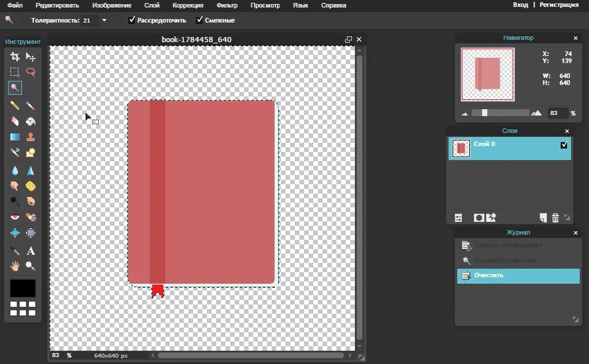589x364 pixels.
Task: Select the Spot Heal bandage tool
Action: point(31,217)
